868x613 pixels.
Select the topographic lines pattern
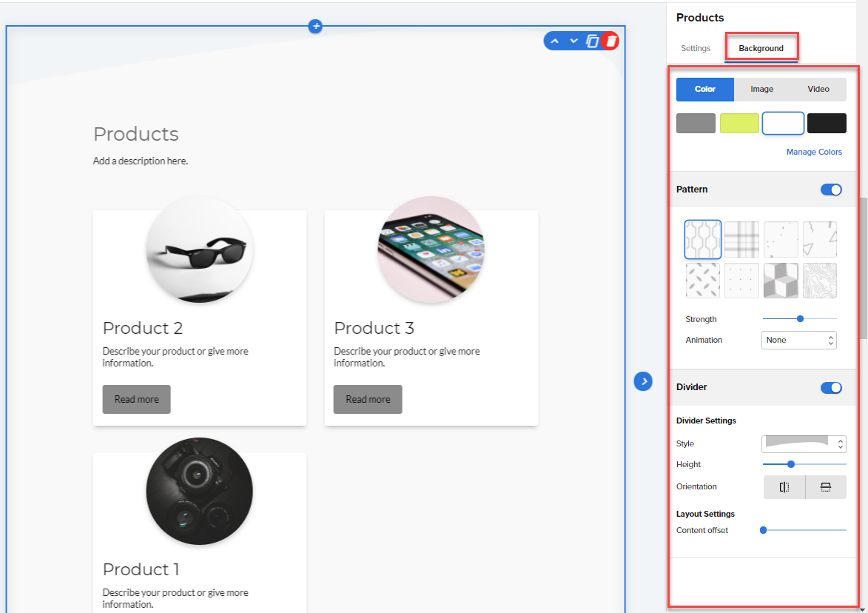pyautogui.click(x=820, y=280)
